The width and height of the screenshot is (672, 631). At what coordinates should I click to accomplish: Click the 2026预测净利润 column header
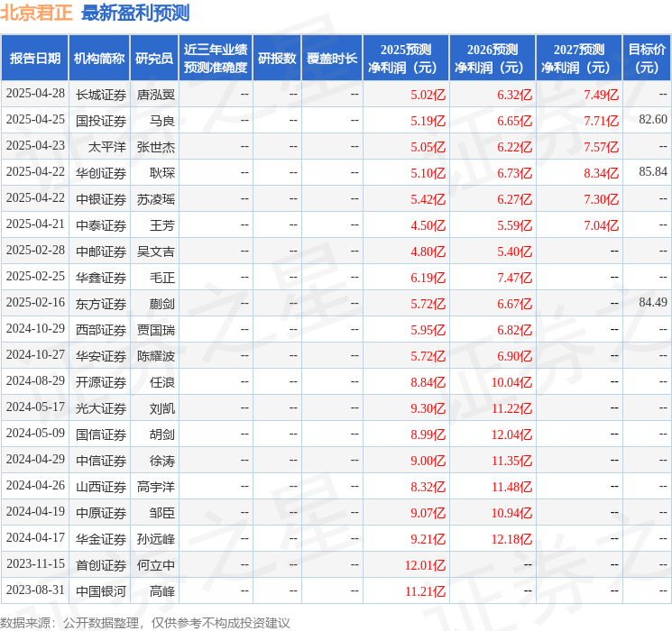coord(492,59)
